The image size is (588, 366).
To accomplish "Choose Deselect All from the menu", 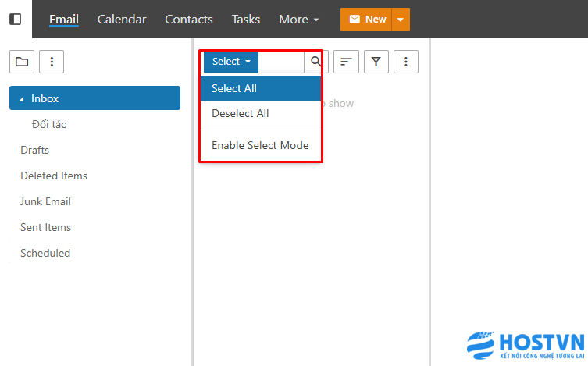I will pos(241,113).
